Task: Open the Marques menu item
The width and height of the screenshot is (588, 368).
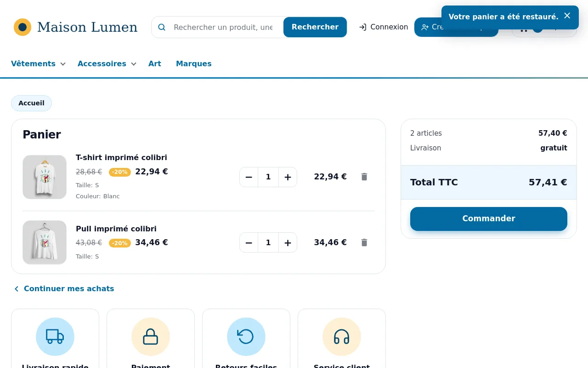Action: 194,63
